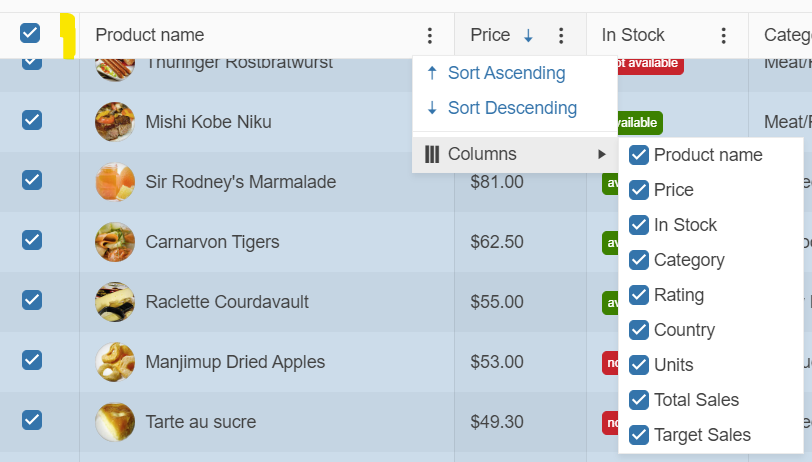
Task: Deselect the Manjimup Dried Apples row checkbox
Action: [32, 360]
